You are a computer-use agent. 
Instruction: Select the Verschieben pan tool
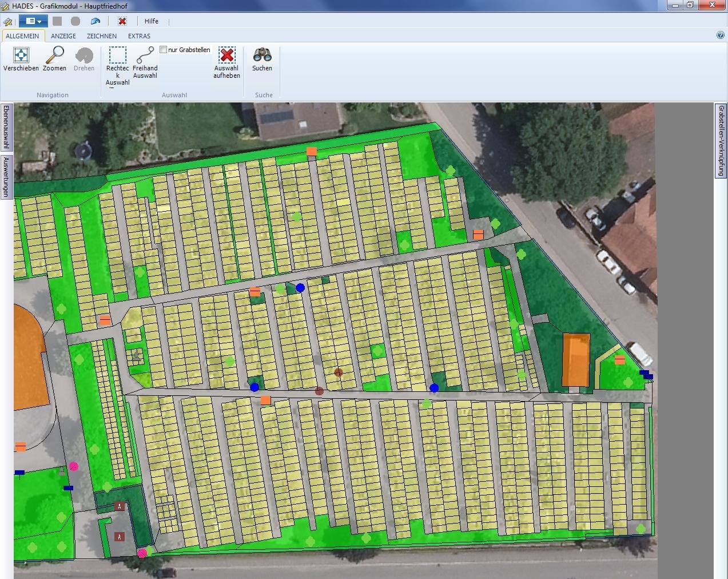pos(21,60)
